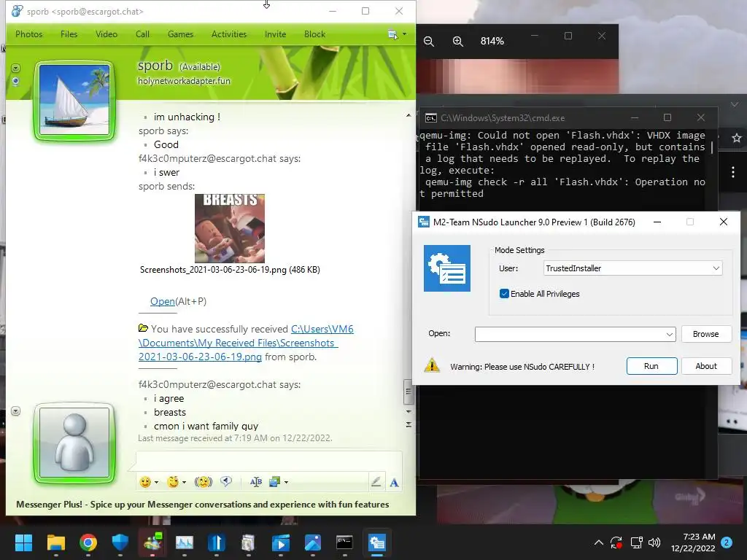The height and width of the screenshot is (560, 747).
Task: Click your default avatar display picture
Action: pos(75,443)
